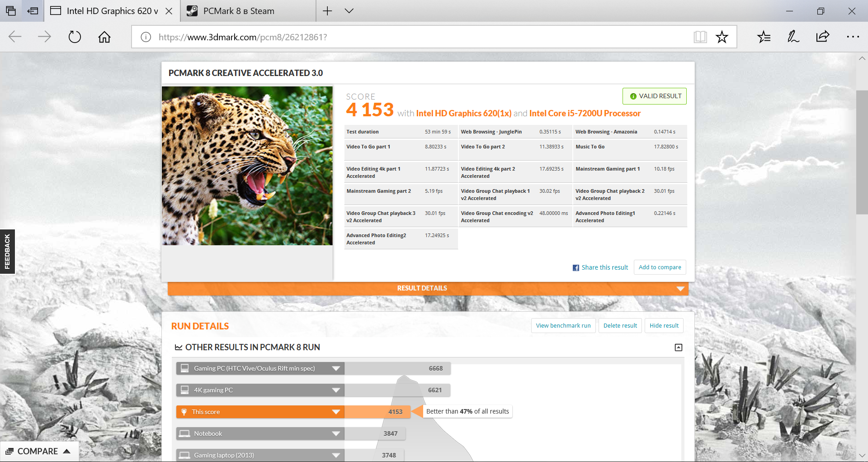Click the Facebook icon beside Share
This screenshot has height=462, width=868.
(x=576, y=268)
